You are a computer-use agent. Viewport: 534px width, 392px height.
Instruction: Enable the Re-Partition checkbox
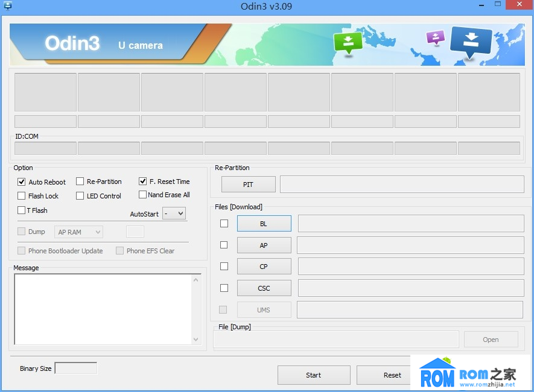coord(80,182)
